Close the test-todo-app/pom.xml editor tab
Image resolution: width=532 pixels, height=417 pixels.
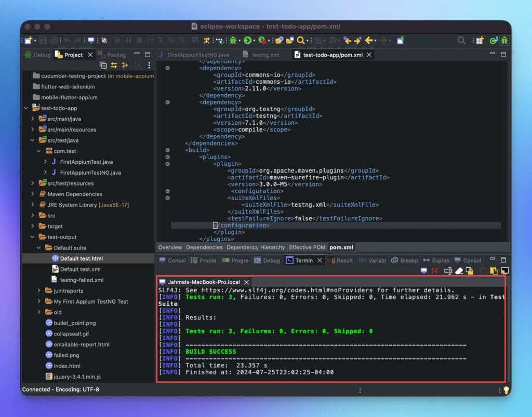pyautogui.click(x=369, y=55)
